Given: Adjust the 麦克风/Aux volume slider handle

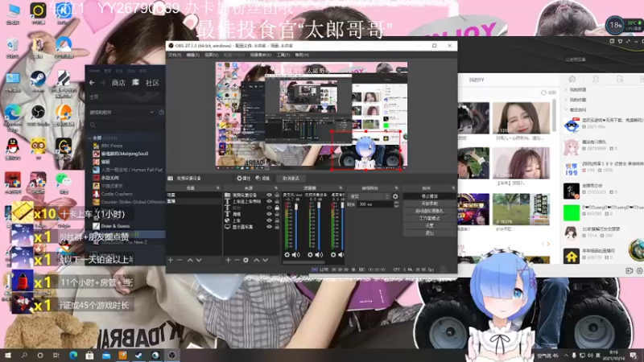Looking at the screenshot, I should [x=296, y=207].
